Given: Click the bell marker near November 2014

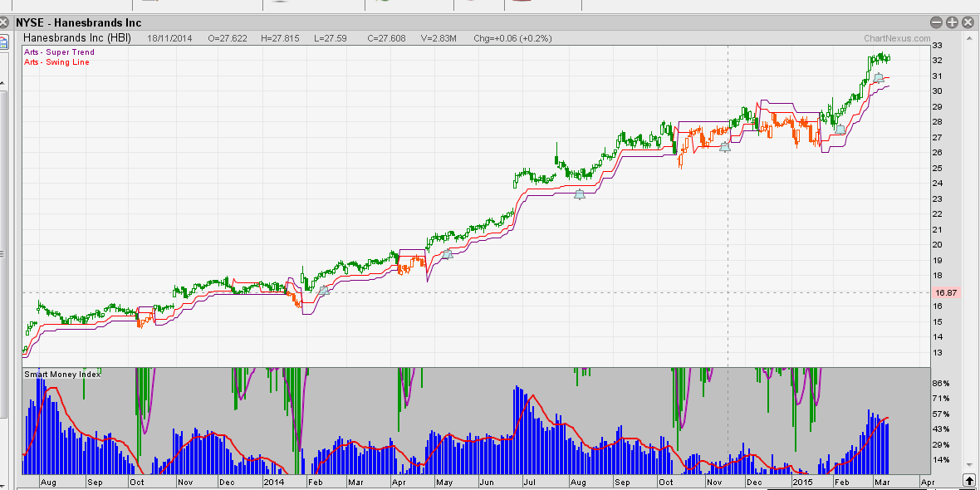Looking at the screenshot, I should coord(725,148).
